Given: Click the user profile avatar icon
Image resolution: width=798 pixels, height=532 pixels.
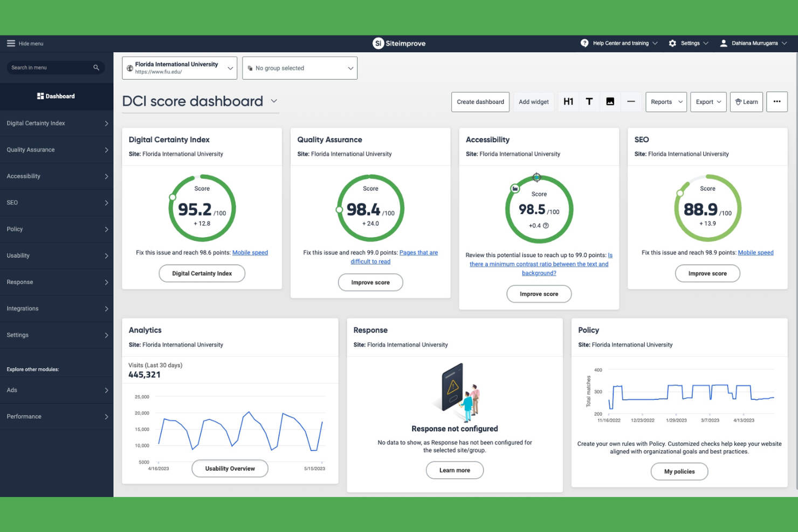Looking at the screenshot, I should pos(724,43).
